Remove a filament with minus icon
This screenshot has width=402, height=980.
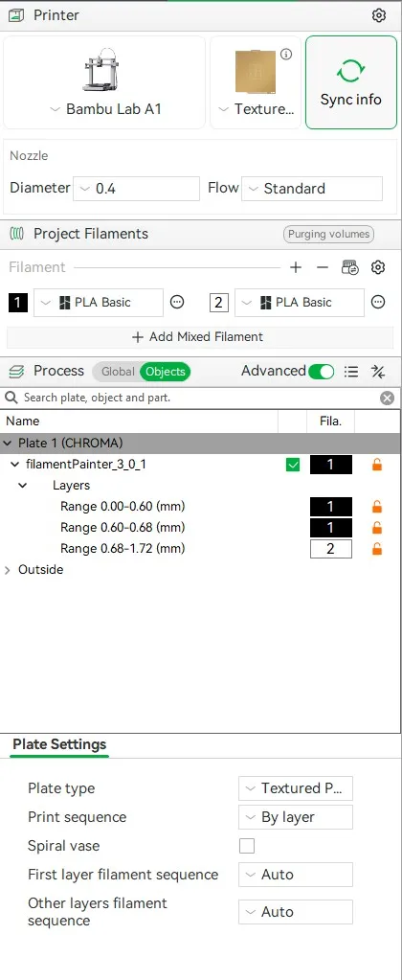coord(323,267)
